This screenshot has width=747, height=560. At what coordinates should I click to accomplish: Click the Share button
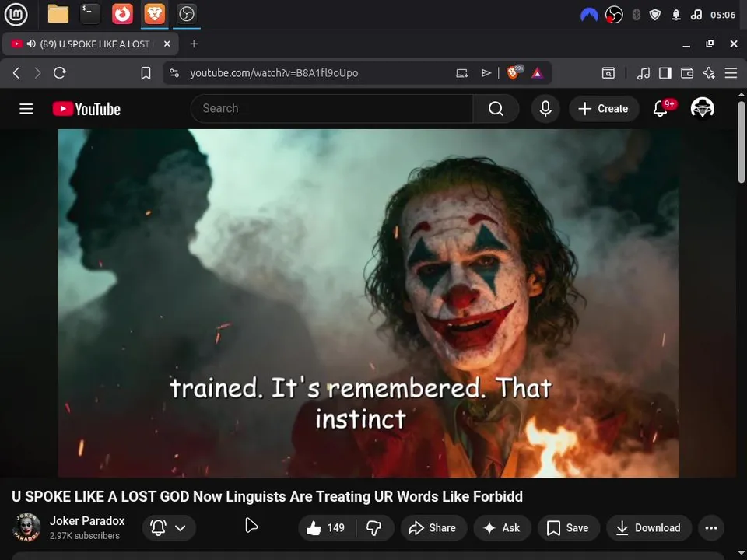point(433,527)
